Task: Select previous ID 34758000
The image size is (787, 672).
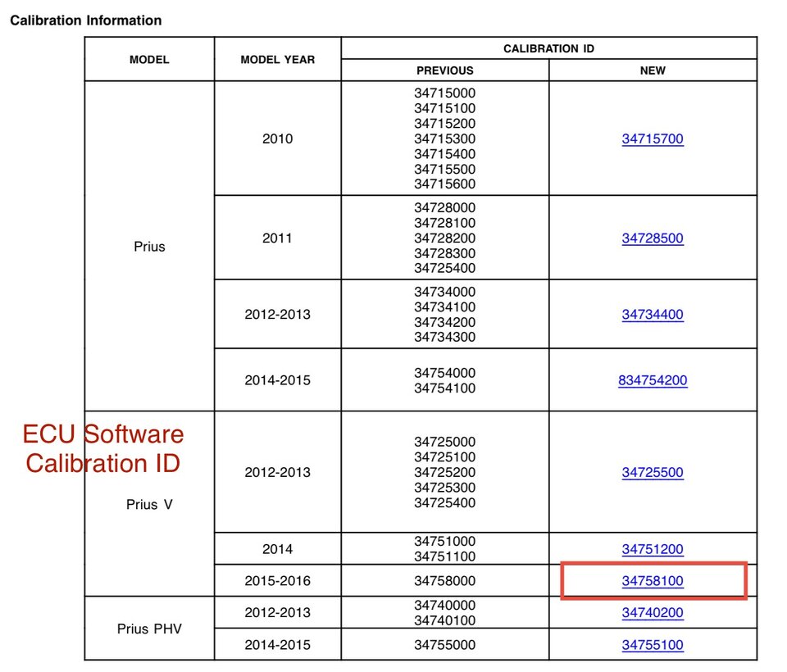Action: pos(444,581)
